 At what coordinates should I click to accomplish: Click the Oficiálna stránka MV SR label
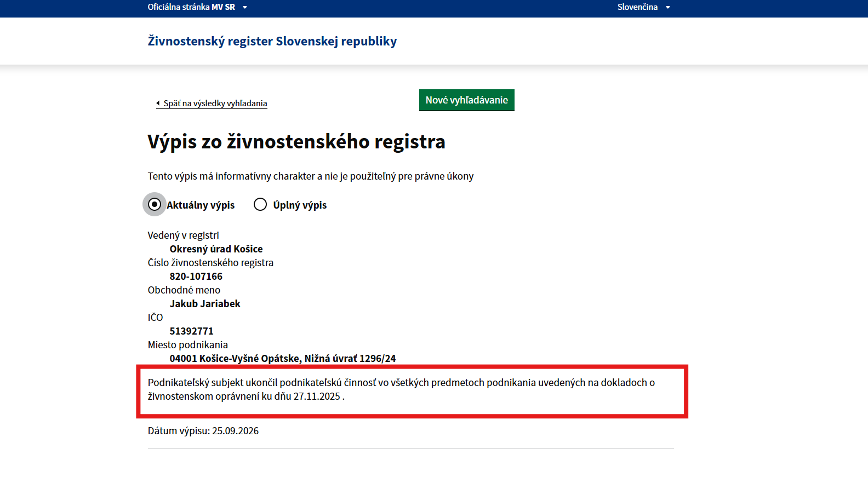(191, 7)
